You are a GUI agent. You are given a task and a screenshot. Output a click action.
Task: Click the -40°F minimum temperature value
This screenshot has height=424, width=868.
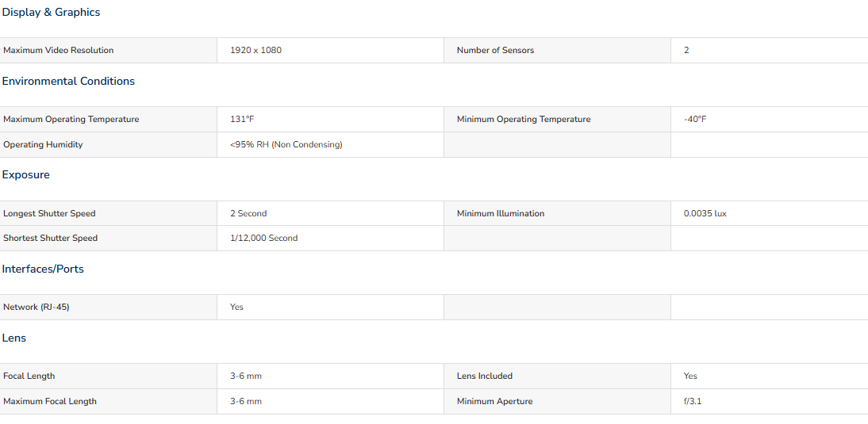point(695,120)
